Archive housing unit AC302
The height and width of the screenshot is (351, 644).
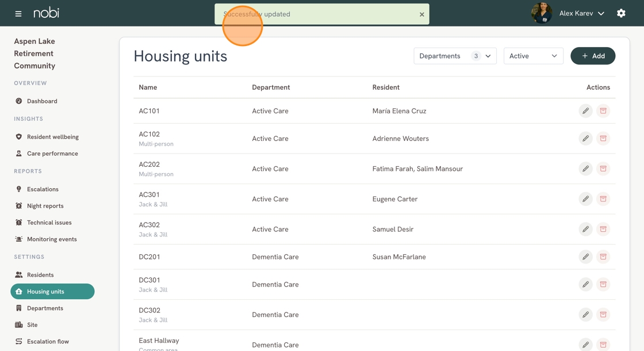coord(603,229)
